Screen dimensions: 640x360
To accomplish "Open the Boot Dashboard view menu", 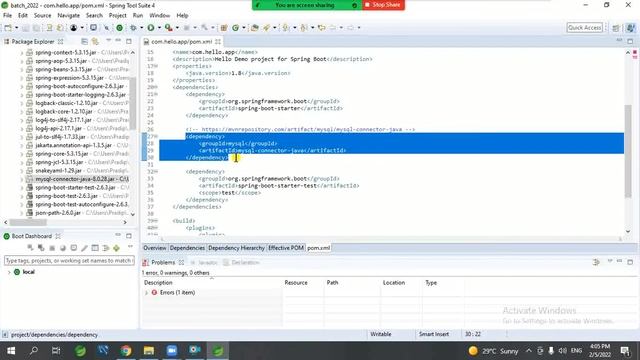I will point(130,247).
